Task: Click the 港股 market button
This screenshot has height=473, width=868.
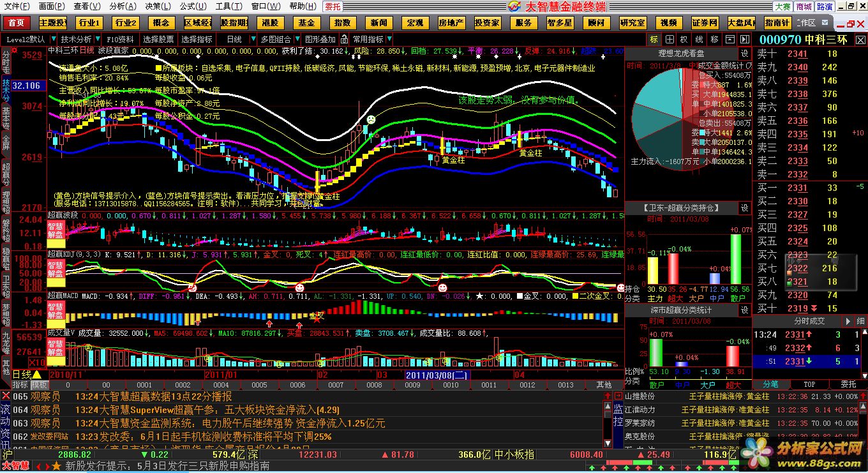Action: 270,23
